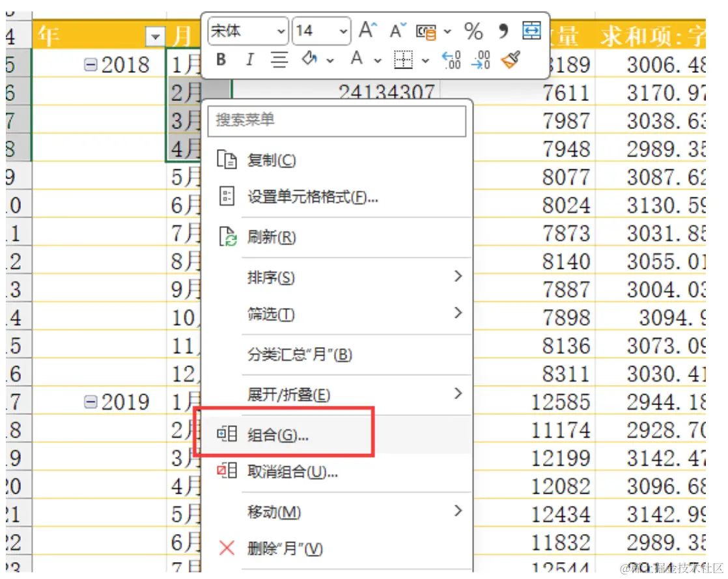Click the accounting number format icon
Image resolution: width=728 pixels, height=579 pixels.
pos(427,31)
